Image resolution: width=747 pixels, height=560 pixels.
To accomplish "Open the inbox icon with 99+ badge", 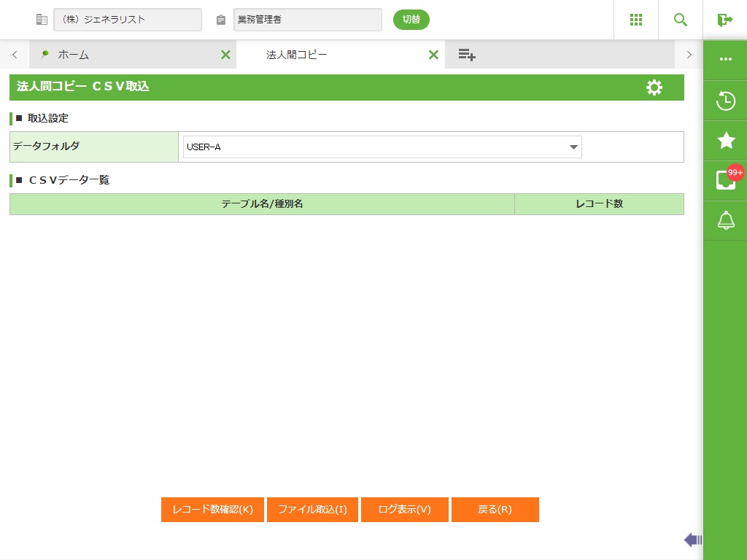I will coord(725,180).
